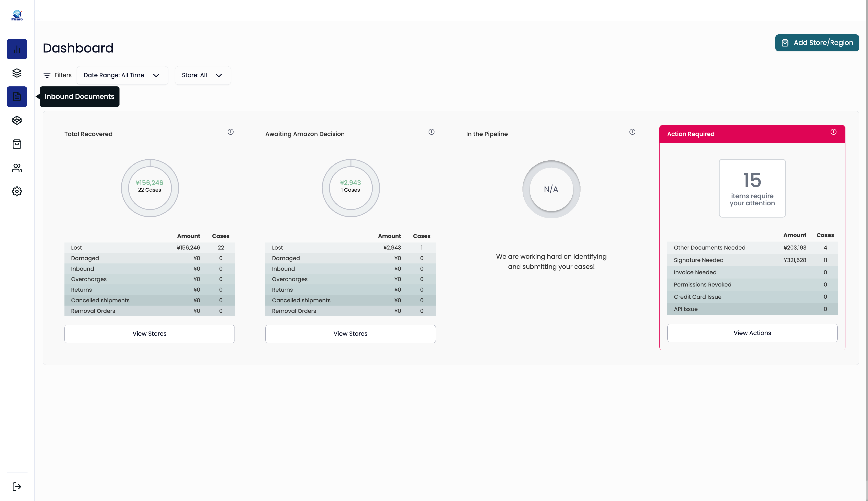
Task: Click the Awaiting Amazon Decision card title
Action: (305, 134)
